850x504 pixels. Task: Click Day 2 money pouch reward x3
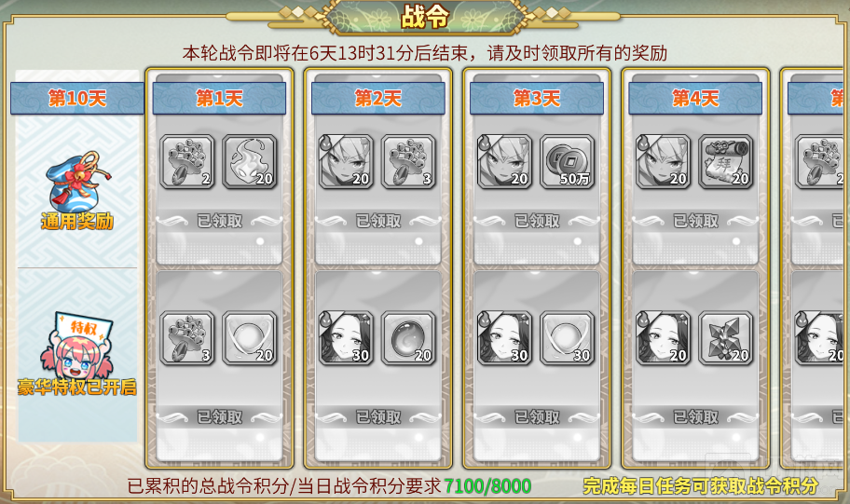coord(408,161)
